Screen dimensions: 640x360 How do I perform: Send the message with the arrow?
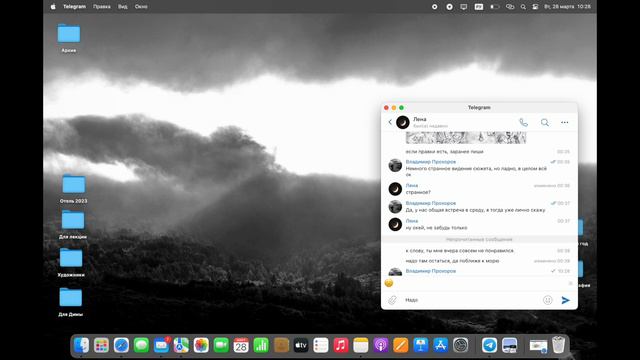coord(565,300)
